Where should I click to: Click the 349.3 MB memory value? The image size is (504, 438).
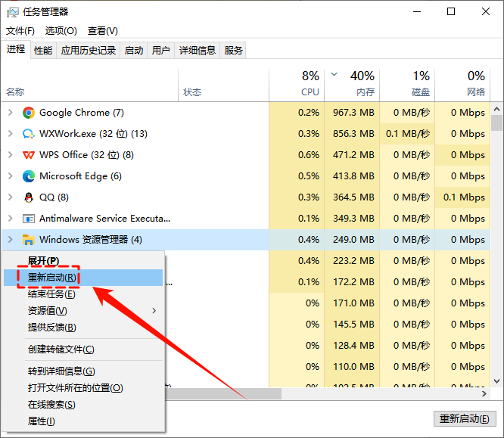(x=353, y=219)
